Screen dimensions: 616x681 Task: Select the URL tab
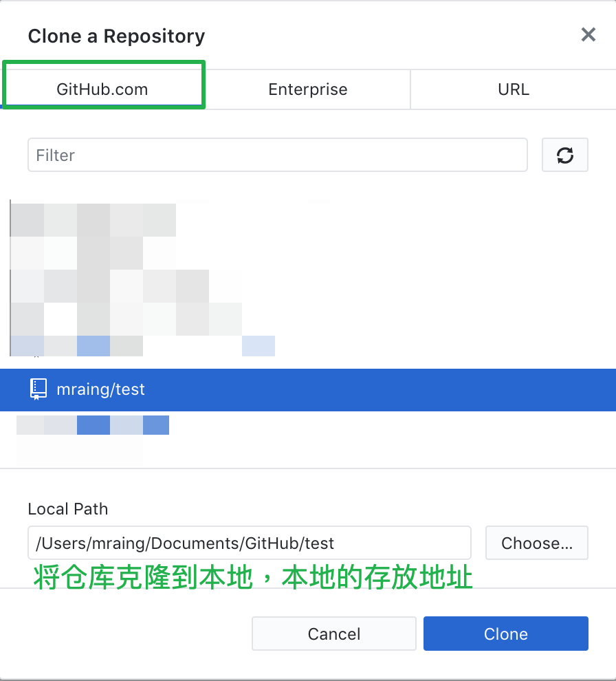[513, 89]
